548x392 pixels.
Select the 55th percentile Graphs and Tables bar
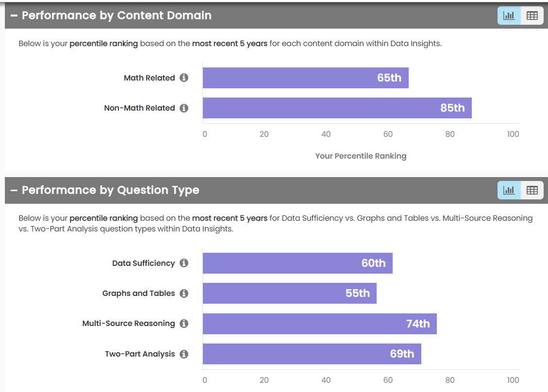[x=289, y=294]
